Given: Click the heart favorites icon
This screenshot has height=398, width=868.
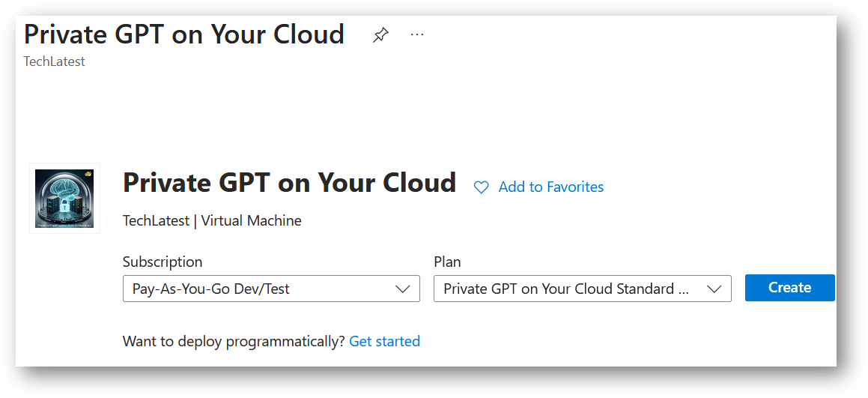Looking at the screenshot, I should click(x=482, y=187).
